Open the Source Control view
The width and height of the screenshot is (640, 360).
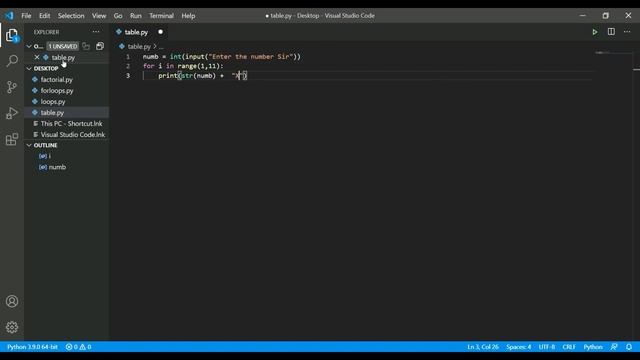[12, 87]
